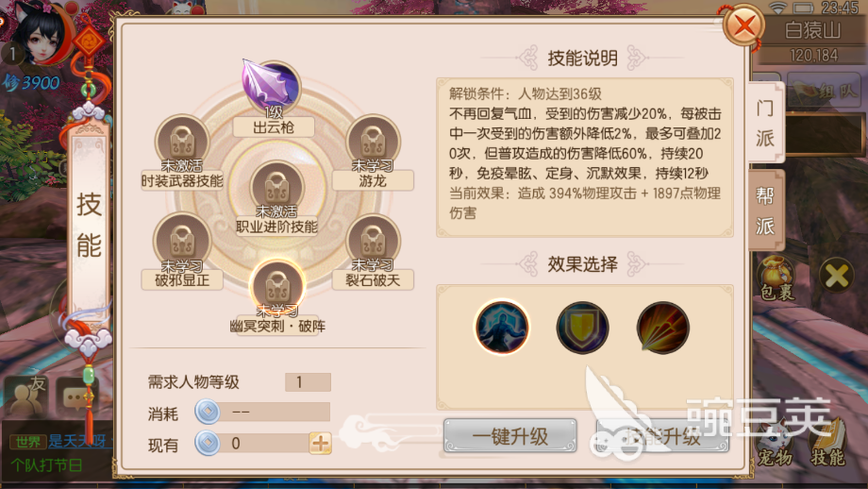Select the locked 时装武器技能 slot
This screenshot has width=868, height=489.
pyautogui.click(x=181, y=142)
